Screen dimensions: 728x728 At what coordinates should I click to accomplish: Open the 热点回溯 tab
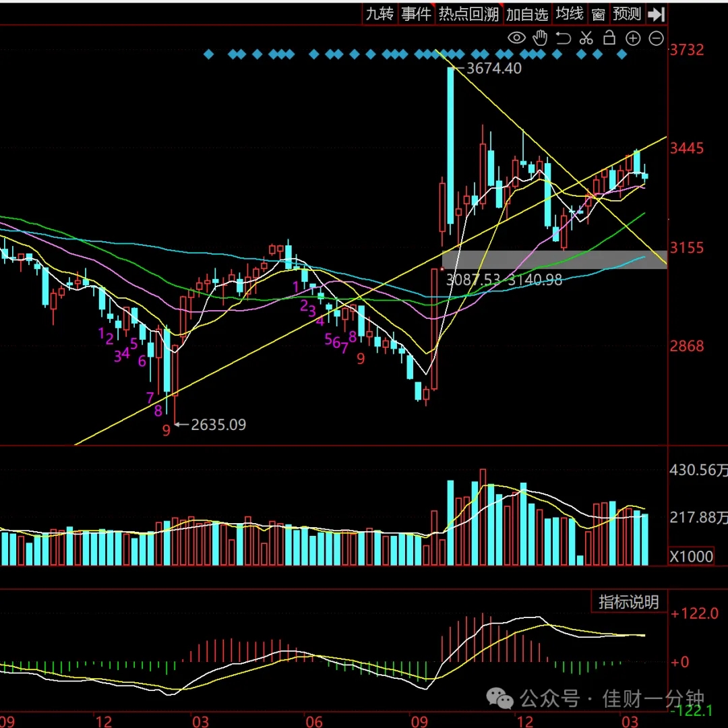(468, 14)
